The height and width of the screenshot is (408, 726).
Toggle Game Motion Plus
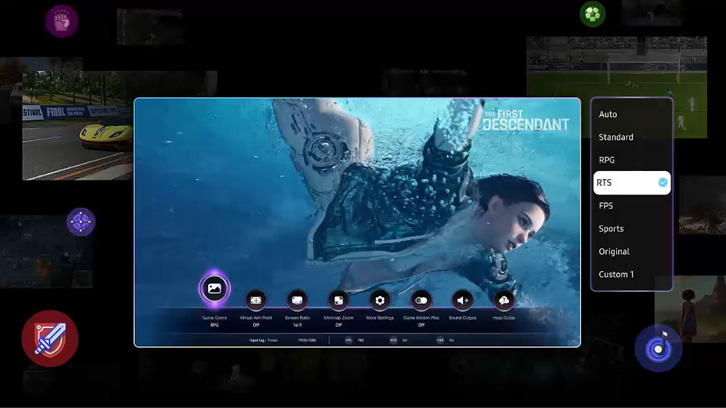click(x=421, y=300)
